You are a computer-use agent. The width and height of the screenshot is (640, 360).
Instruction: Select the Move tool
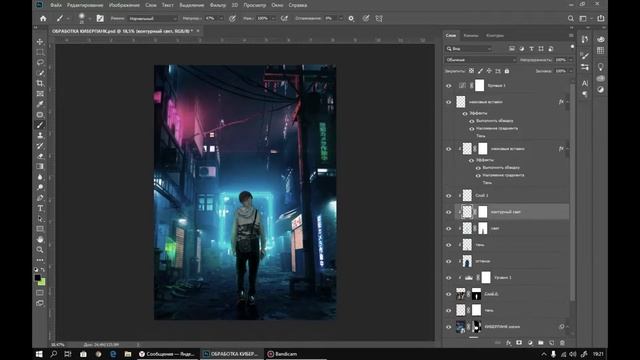[x=40, y=42]
